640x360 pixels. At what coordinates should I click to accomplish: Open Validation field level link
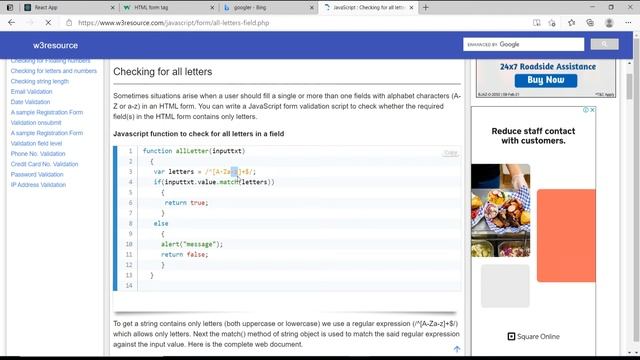tap(36, 143)
